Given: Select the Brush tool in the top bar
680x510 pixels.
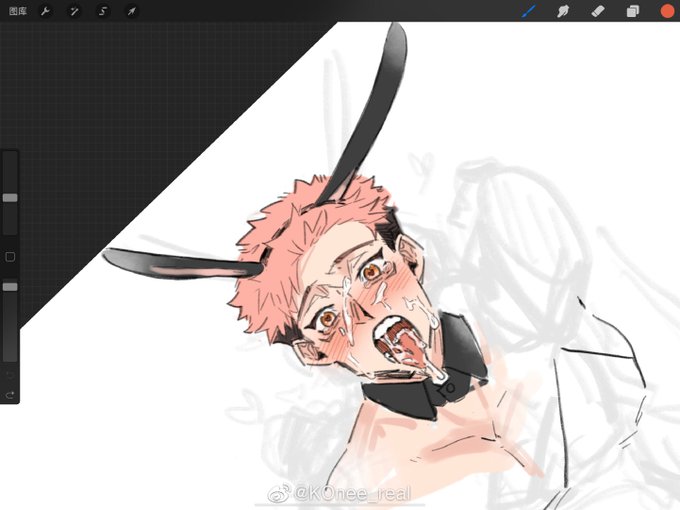Looking at the screenshot, I should (x=528, y=11).
